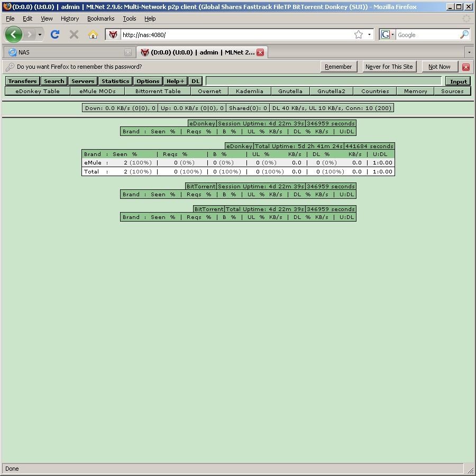This screenshot has height=476, width=476.
Task: Click the Done status bar text
Action: click(x=12, y=469)
